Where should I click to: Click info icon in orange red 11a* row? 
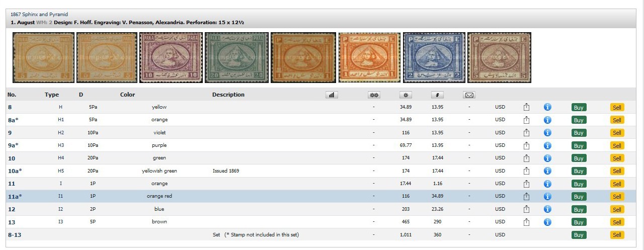(548, 196)
